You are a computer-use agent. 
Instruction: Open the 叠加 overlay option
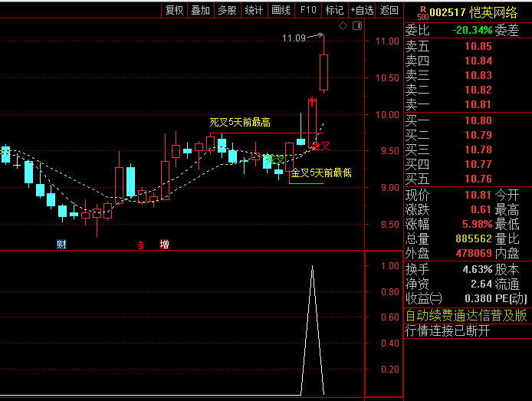[201, 10]
